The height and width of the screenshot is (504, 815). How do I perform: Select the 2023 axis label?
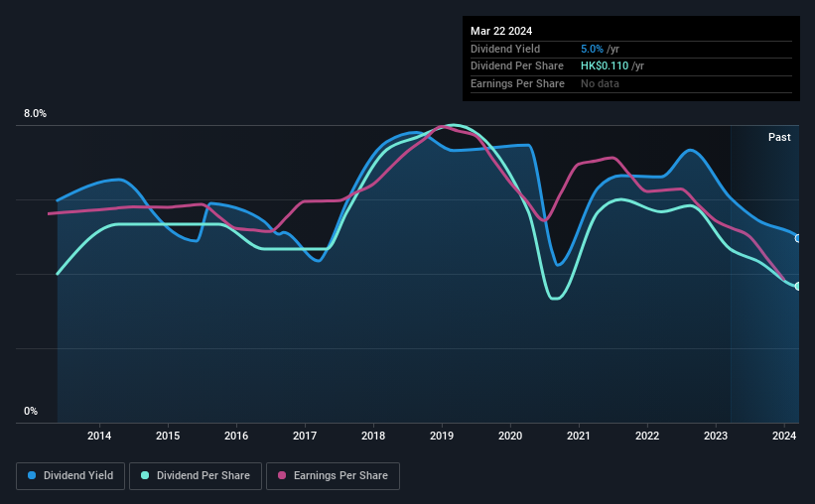point(716,436)
